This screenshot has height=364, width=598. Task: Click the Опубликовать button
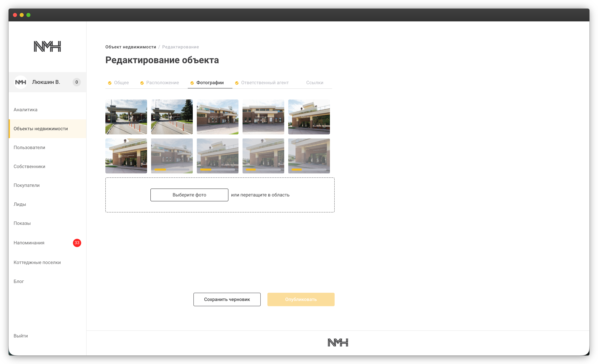click(x=301, y=299)
